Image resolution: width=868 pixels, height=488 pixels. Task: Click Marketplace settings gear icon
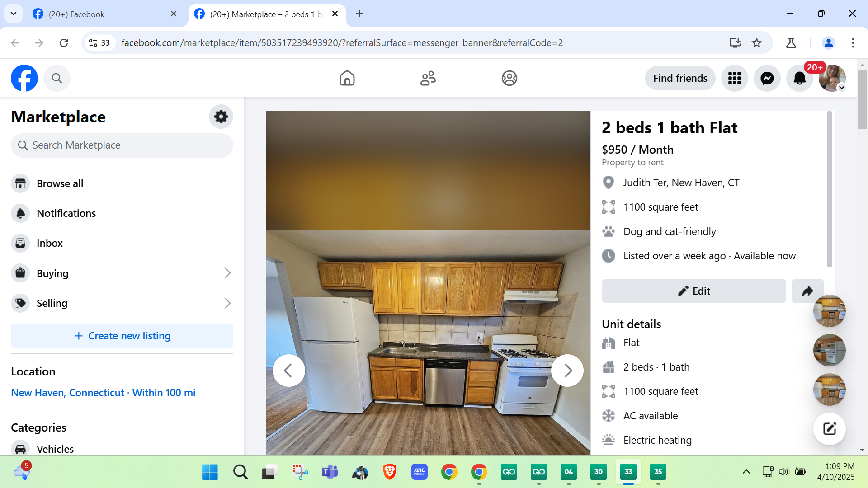[221, 117]
